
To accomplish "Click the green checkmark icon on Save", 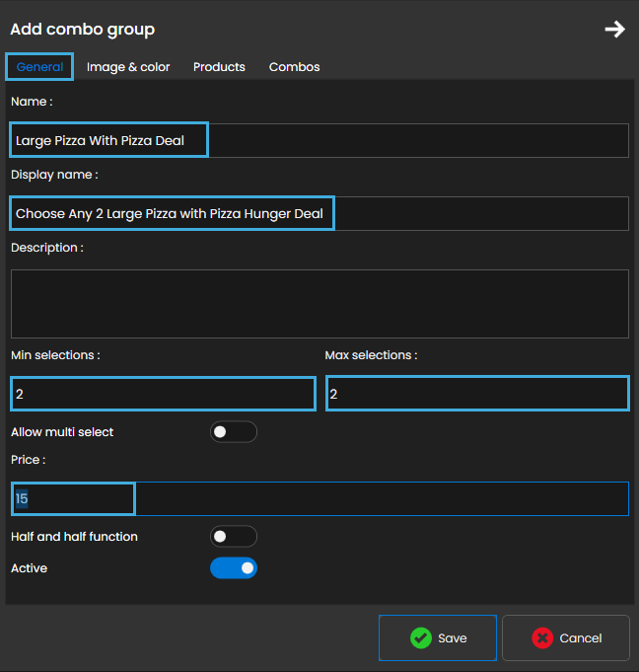I will pos(421,638).
